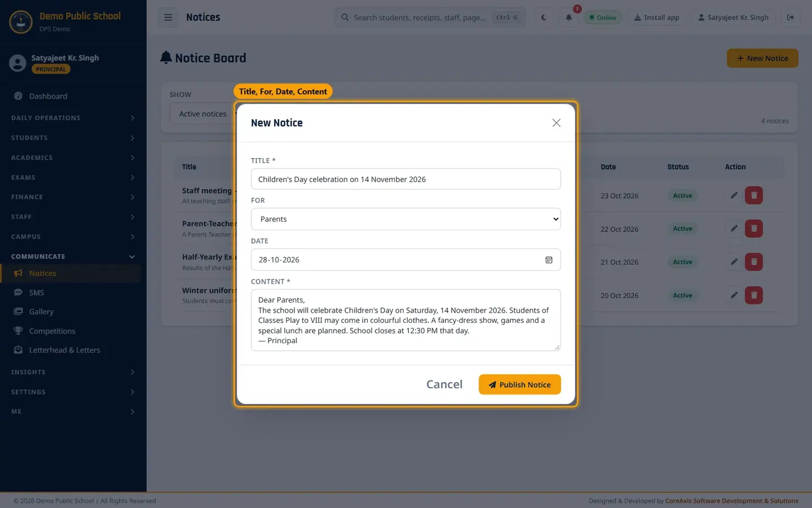Click the logout icon in the header
Screen dimensions: 812x508
[791, 17]
